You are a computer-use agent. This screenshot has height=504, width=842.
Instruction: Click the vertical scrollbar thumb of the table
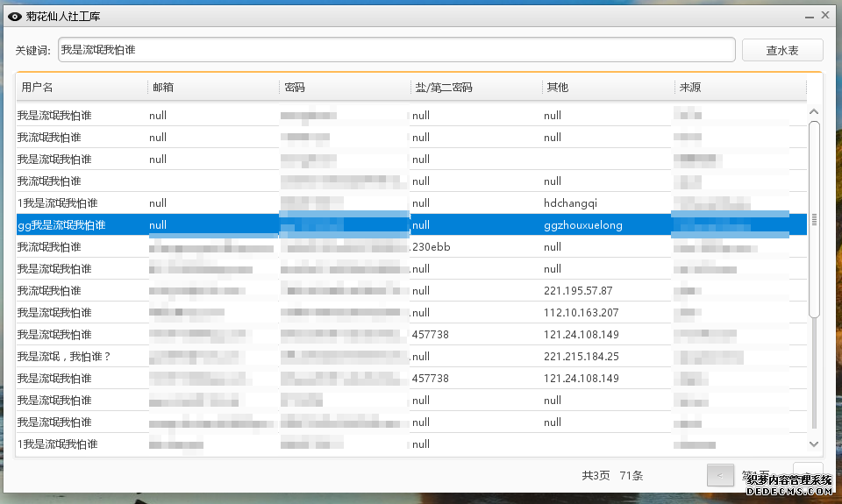coord(814,219)
